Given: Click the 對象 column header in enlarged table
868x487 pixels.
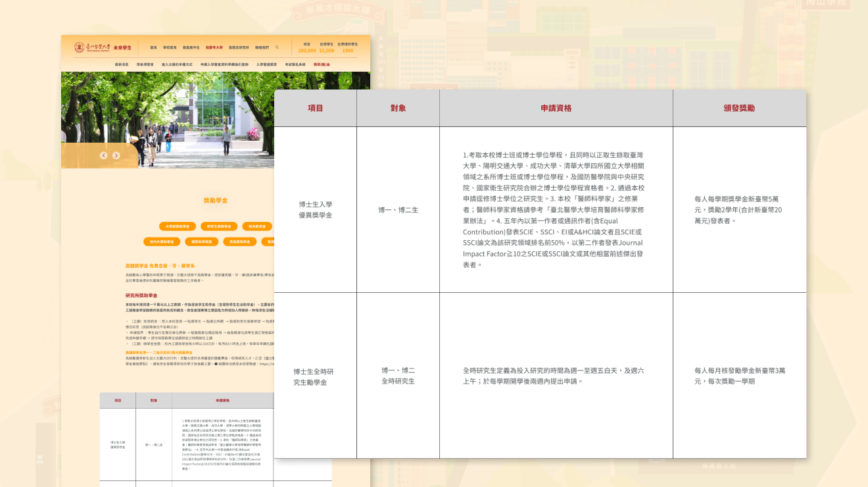Looking at the screenshot, I should click(398, 108).
